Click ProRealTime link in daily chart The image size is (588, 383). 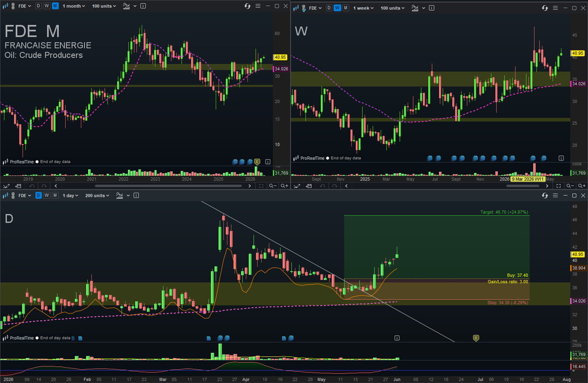point(22,338)
